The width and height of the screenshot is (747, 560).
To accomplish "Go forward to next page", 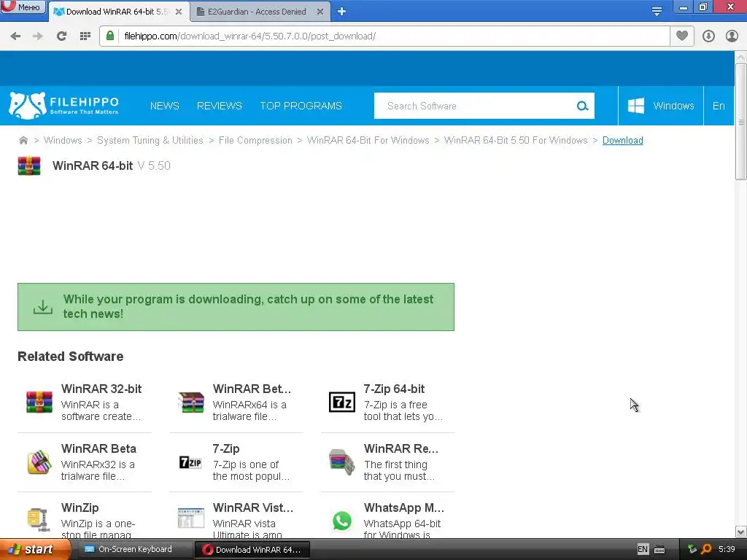I will [38, 36].
